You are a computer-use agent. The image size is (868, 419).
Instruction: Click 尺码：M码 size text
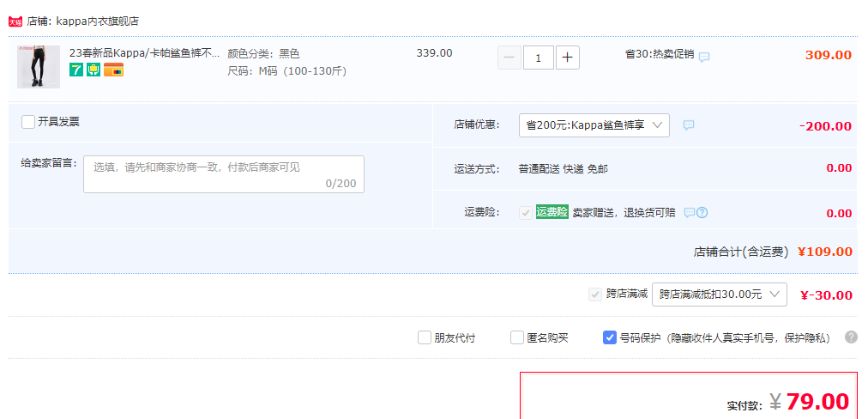click(286, 71)
